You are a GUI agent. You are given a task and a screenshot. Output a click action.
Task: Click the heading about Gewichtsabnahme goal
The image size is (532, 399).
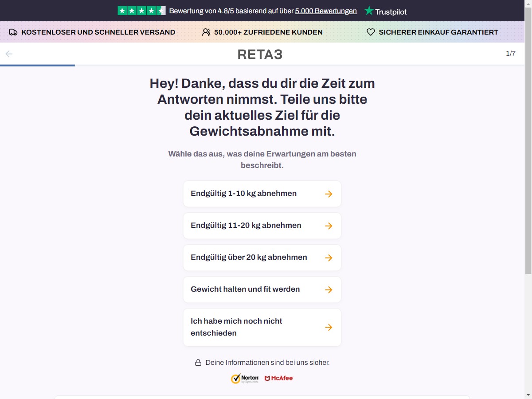pyautogui.click(x=262, y=107)
